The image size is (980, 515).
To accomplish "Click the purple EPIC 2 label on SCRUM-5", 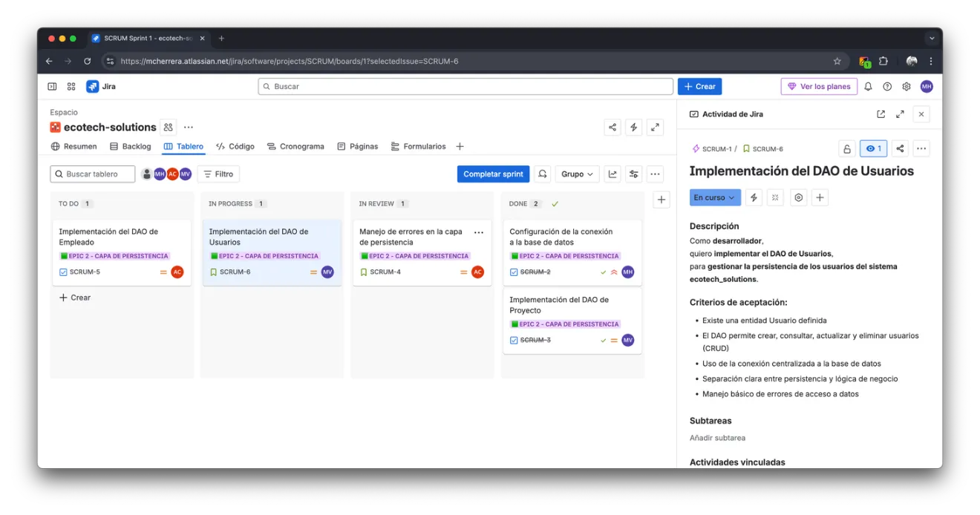I will tap(114, 256).
